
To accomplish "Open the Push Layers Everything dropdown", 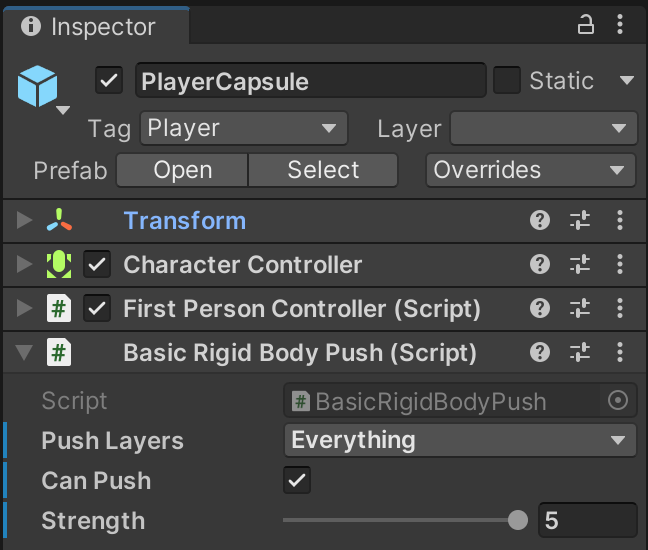I will [460, 440].
